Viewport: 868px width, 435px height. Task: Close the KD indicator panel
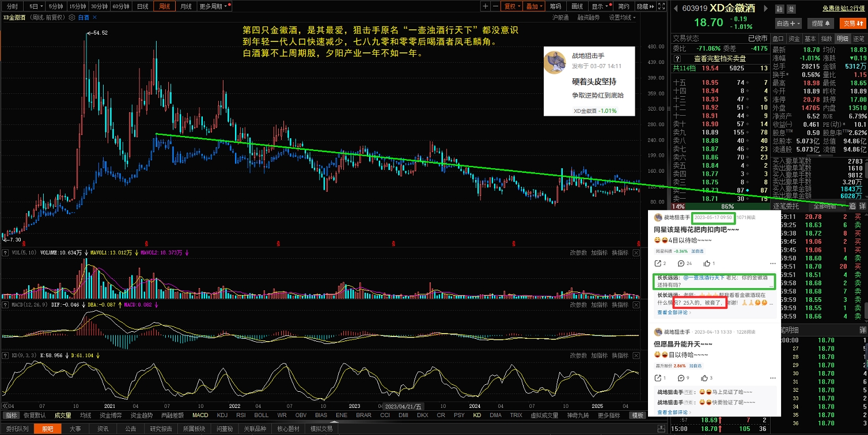click(x=636, y=355)
